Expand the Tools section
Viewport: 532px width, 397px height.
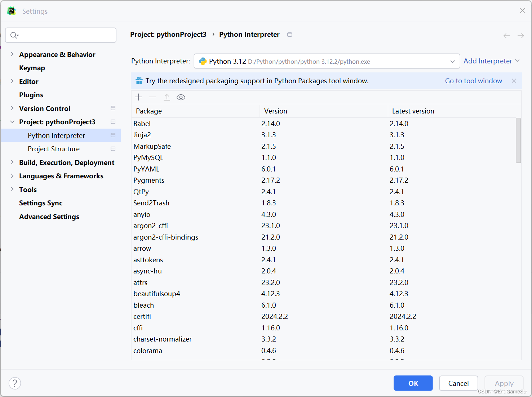(x=12, y=189)
